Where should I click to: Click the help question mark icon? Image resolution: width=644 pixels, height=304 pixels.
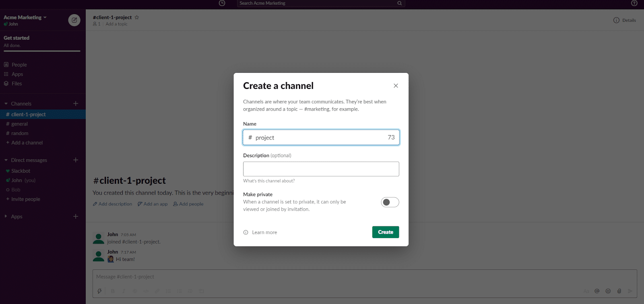(x=634, y=3)
